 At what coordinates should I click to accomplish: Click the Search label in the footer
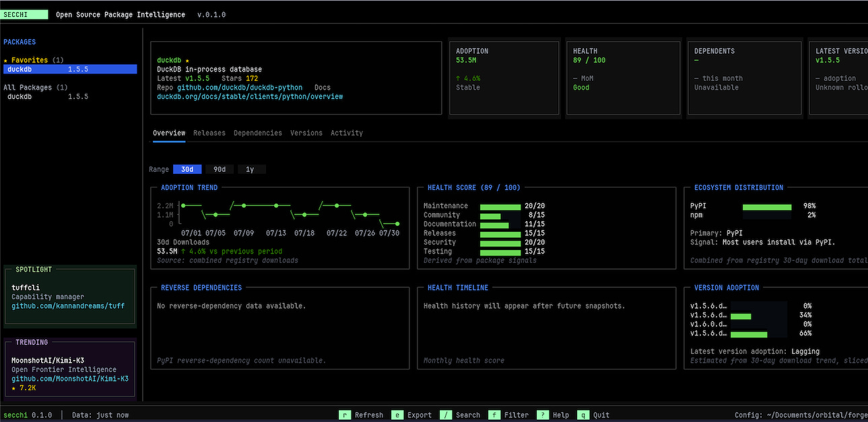[468, 415]
